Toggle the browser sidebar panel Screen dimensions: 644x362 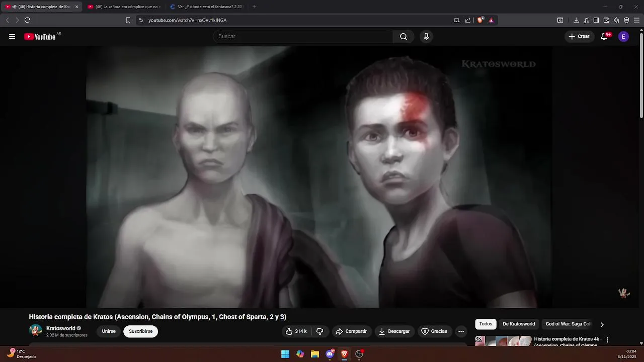[596, 20]
